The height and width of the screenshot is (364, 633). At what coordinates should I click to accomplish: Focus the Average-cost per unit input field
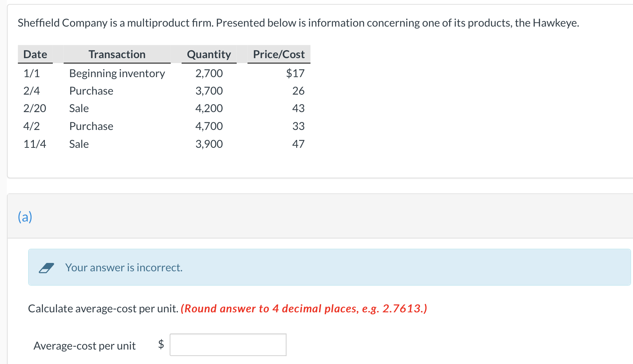tap(228, 345)
